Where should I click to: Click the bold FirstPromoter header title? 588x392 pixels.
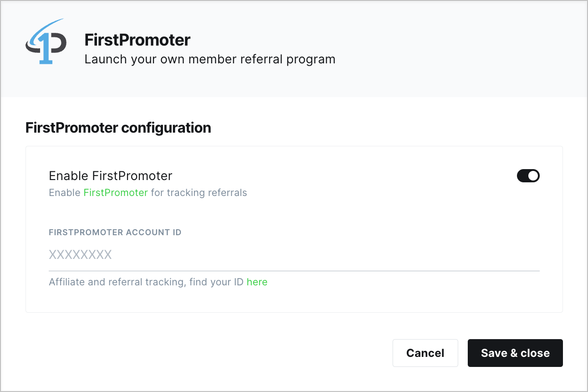click(x=137, y=40)
